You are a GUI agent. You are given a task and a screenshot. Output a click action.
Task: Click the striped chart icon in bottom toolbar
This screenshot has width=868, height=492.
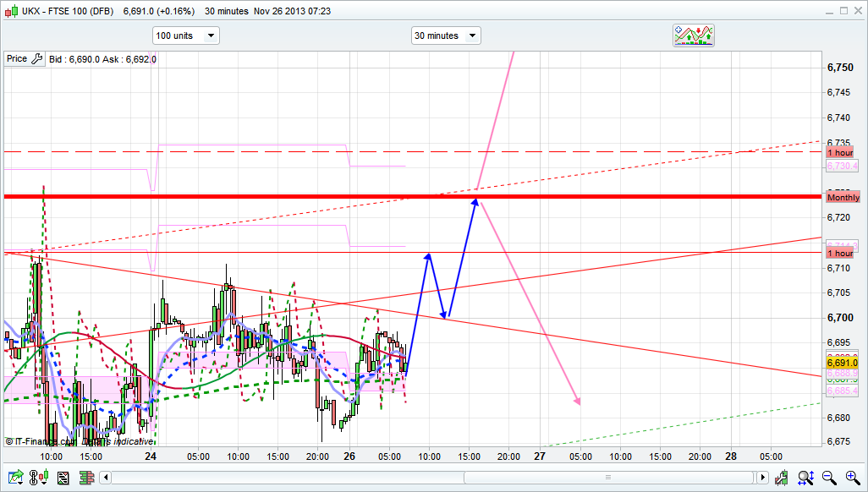[x=63, y=478]
